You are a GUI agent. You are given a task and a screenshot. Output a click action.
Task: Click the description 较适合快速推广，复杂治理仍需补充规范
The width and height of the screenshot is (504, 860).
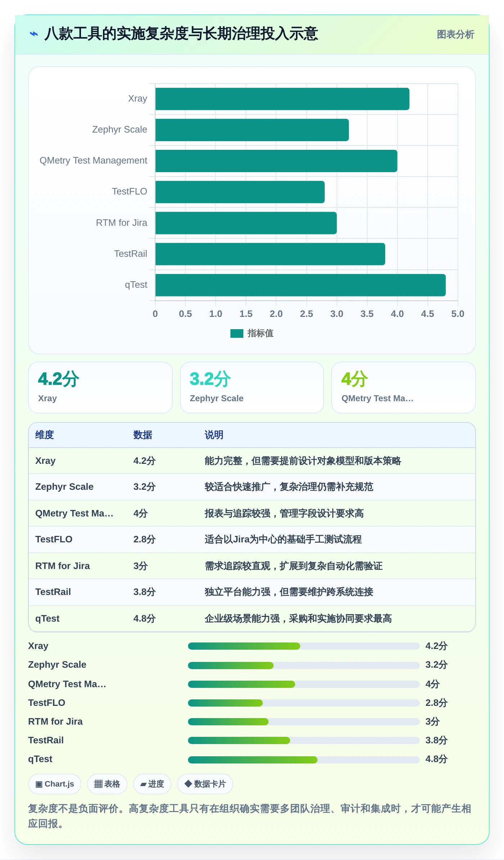coord(289,487)
